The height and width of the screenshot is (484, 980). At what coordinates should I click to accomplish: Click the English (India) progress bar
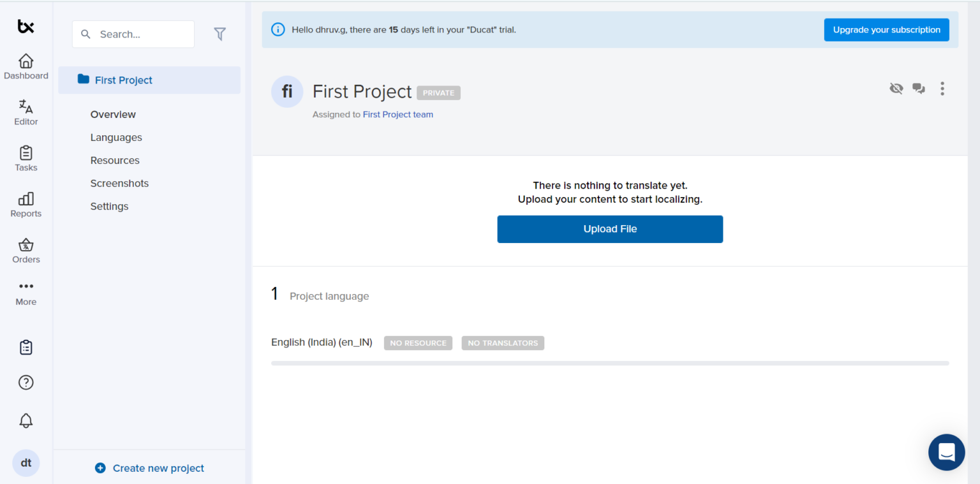pyautogui.click(x=609, y=363)
